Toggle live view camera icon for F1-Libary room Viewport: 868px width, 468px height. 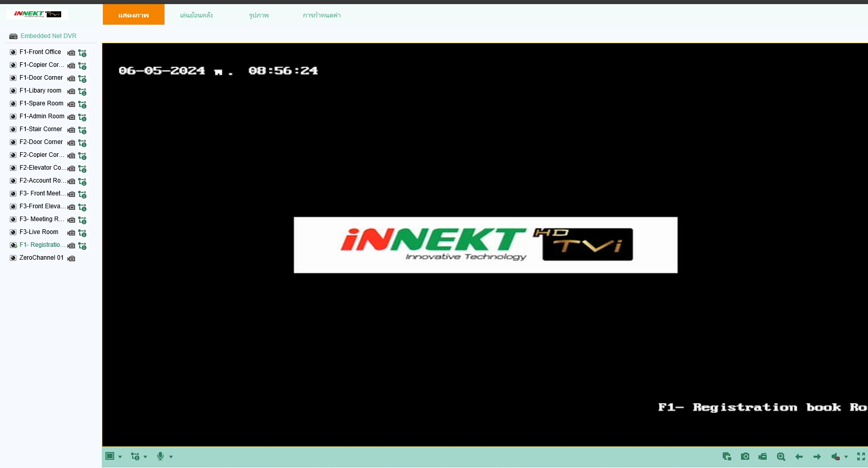(13, 91)
